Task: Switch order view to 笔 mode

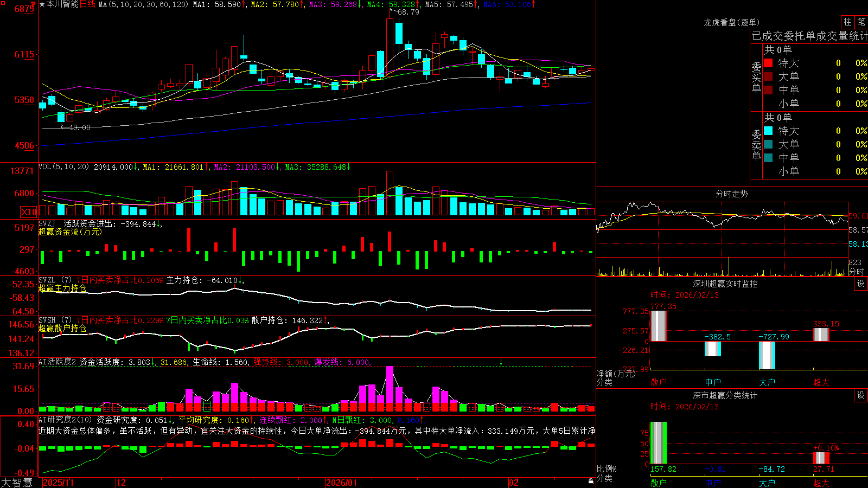Action: (x=861, y=22)
